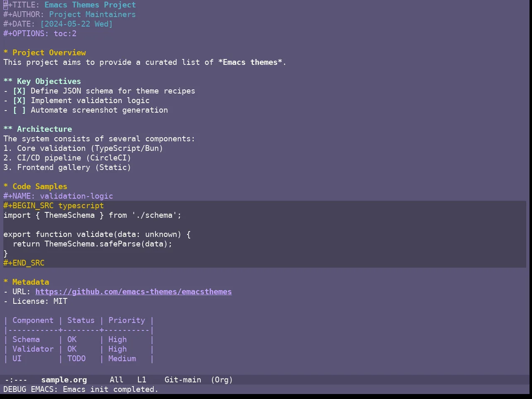Toggle the Implement validation logic checkbox

(19, 101)
